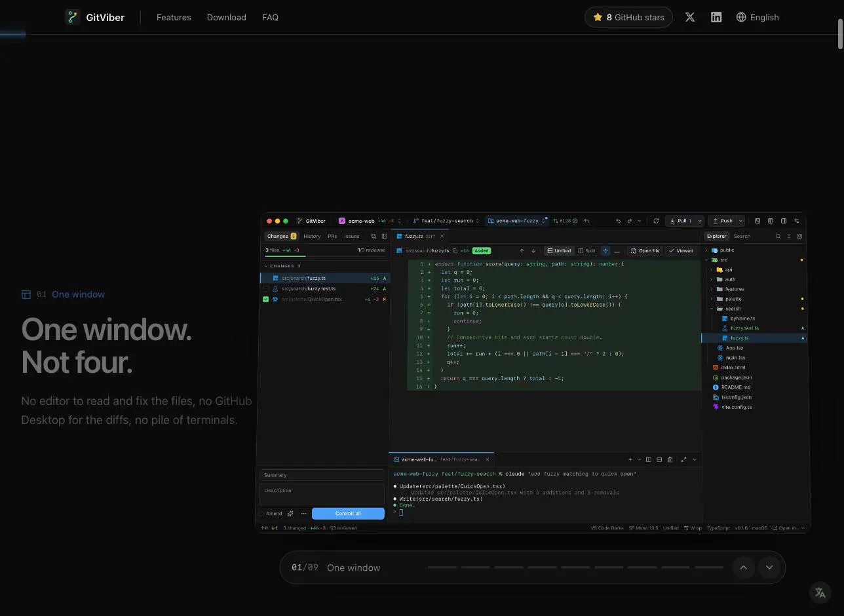Open the Push dropdown arrow
This screenshot has height=616, width=844.
741,221
